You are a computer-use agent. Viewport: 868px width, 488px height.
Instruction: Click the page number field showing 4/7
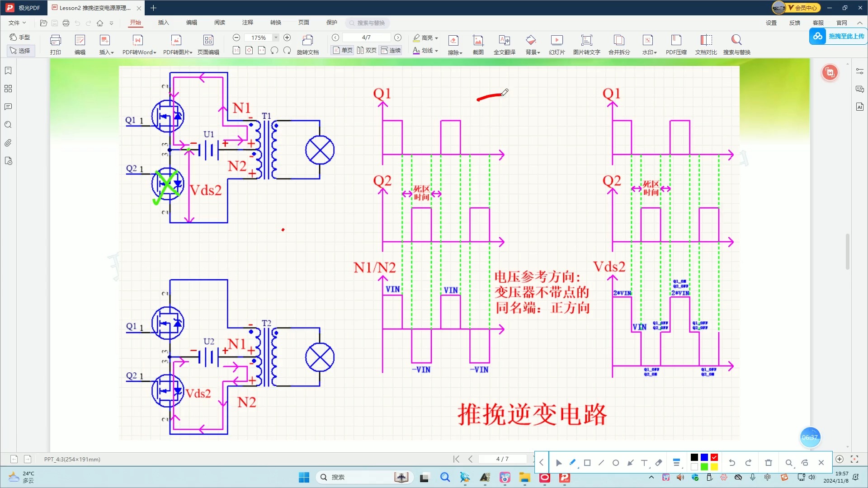point(366,38)
